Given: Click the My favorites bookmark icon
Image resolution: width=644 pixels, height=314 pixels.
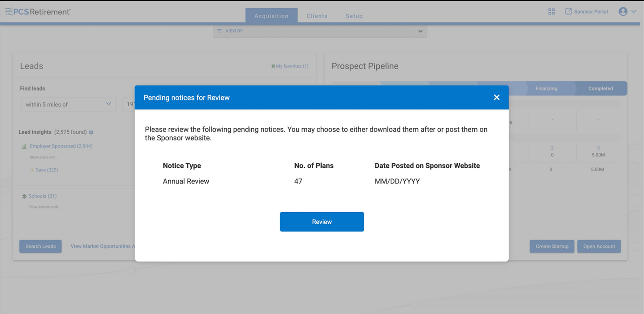Looking at the screenshot, I should (x=273, y=66).
